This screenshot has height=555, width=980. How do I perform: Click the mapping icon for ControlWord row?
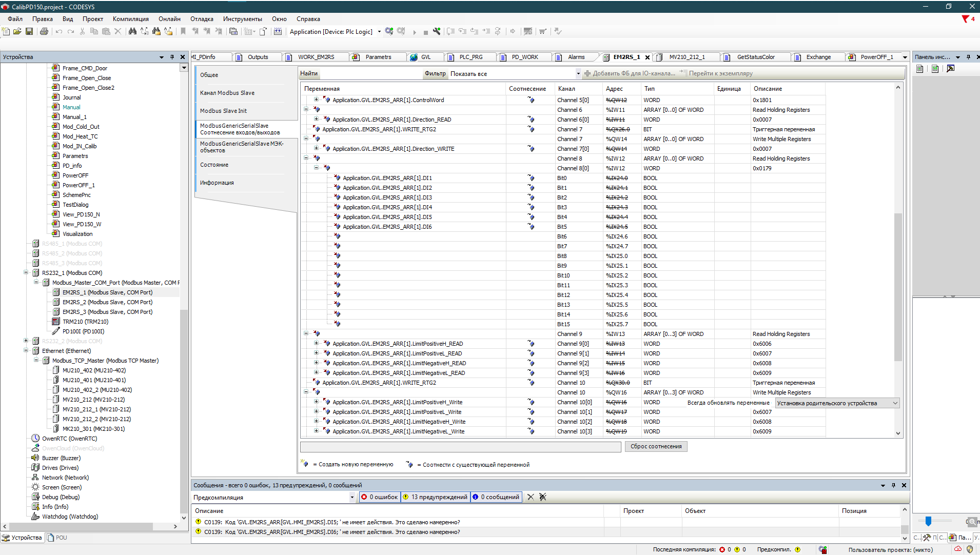coord(531,100)
